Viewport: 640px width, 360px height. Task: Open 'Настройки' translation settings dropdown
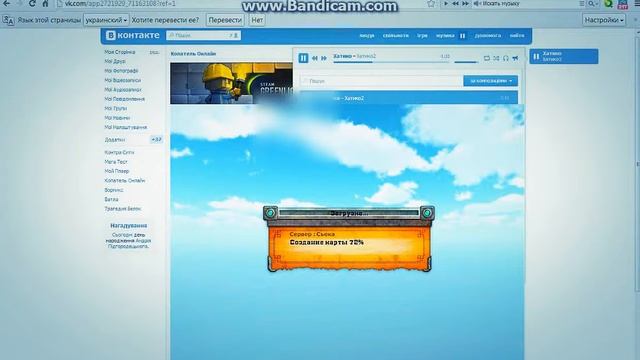[604, 20]
